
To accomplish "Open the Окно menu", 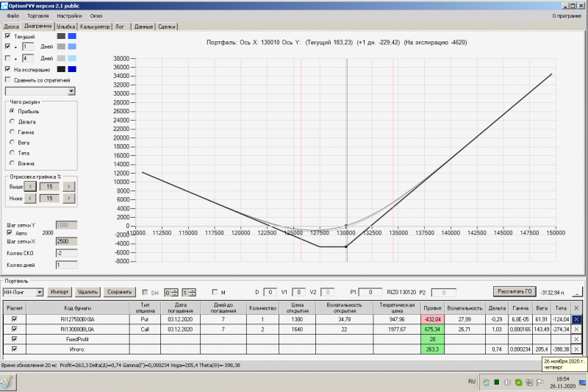I will (x=96, y=15).
